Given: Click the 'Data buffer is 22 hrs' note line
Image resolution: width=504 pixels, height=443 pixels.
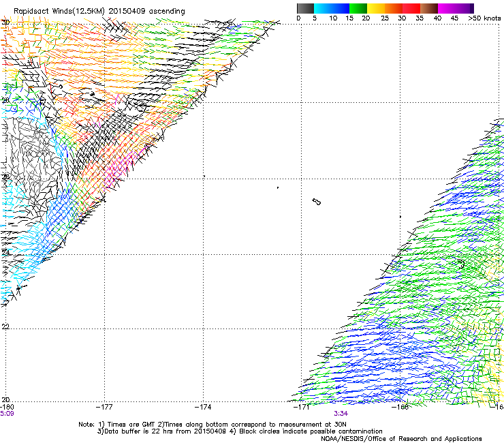Looking at the screenshot, I should pyautogui.click(x=240, y=431).
